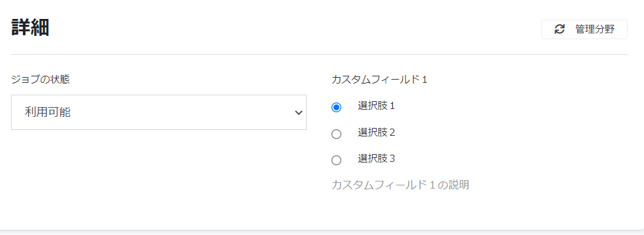Choose the 選択肢 2 radio circle
Viewport: 644px width, 235px height.
tap(336, 134)
